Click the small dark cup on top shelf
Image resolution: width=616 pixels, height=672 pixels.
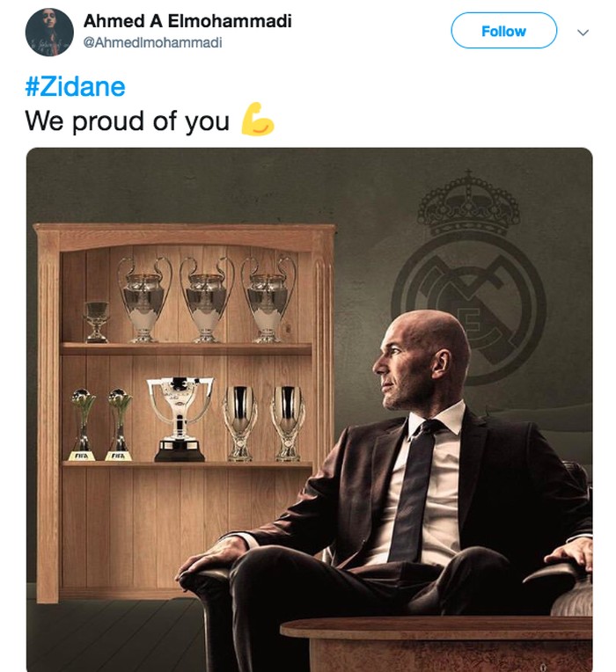pos(97,320)
